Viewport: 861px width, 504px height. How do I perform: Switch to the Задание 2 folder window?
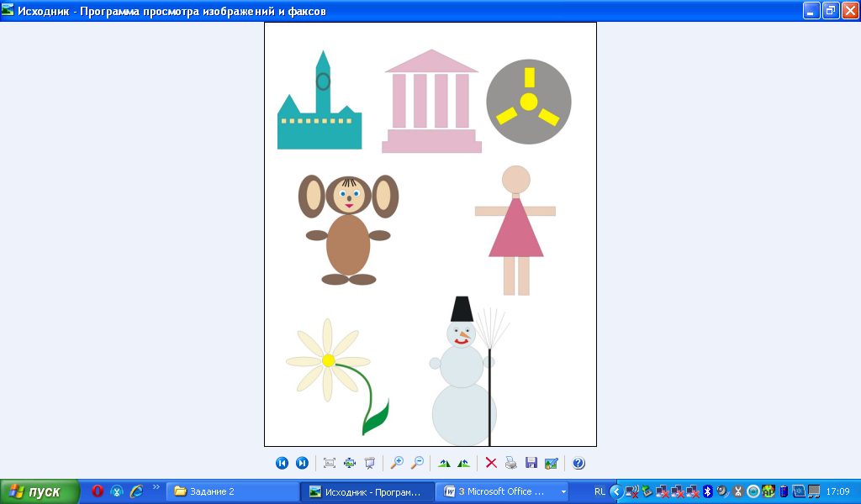pos(232,491)
